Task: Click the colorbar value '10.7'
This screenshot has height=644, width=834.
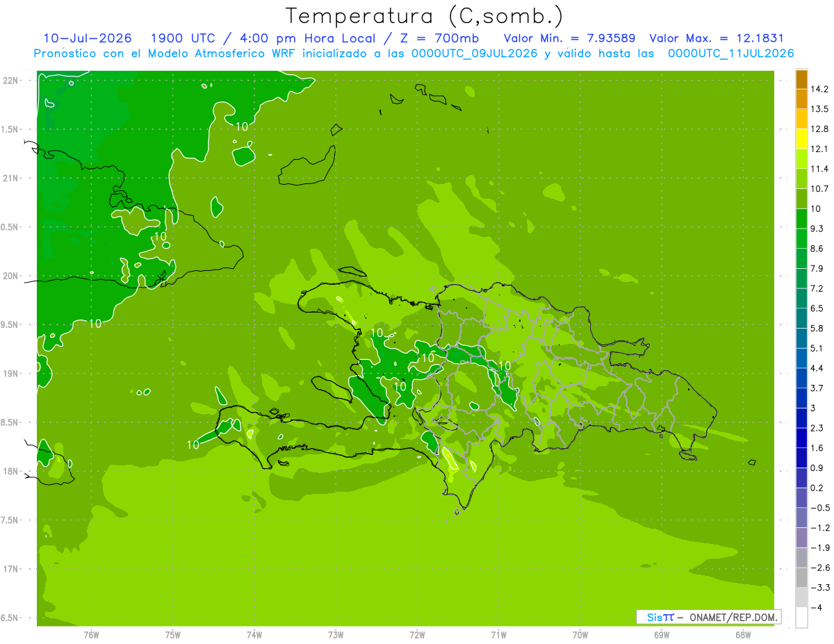Action: pos(819,189)
